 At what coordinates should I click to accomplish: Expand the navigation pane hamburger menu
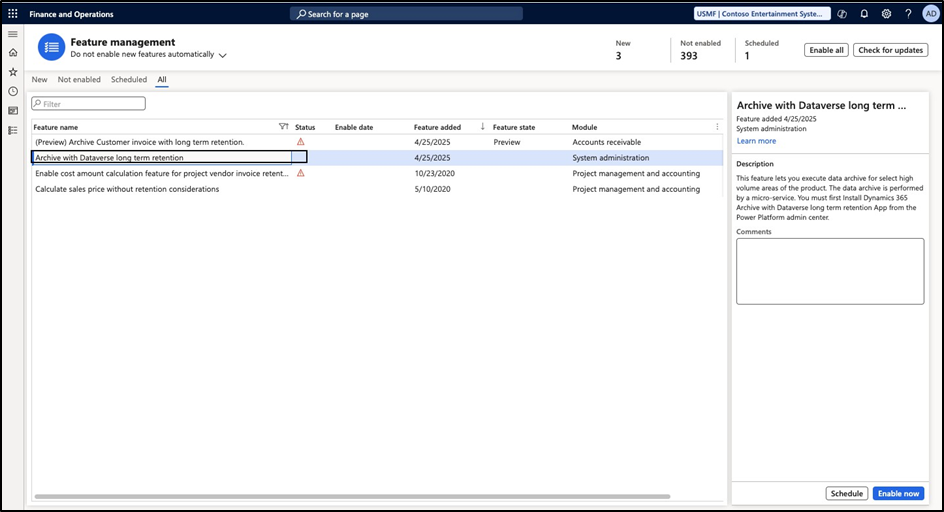(13, 34)
